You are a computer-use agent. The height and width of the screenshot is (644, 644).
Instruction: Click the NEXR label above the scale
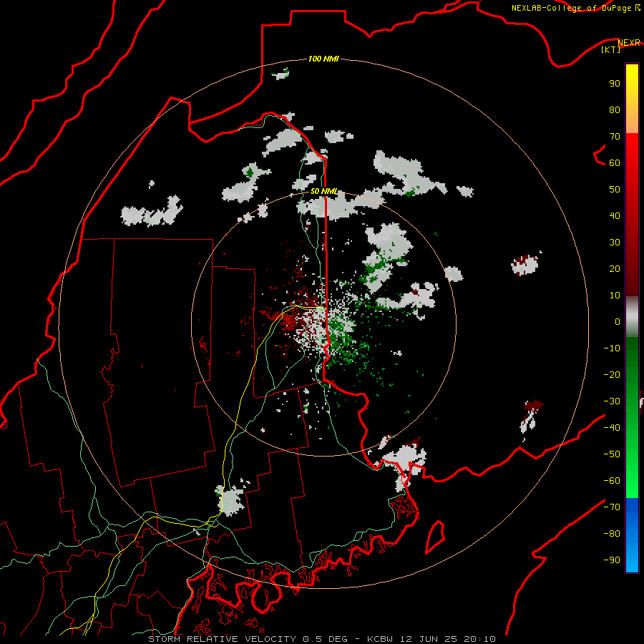[x=629, y=43]
